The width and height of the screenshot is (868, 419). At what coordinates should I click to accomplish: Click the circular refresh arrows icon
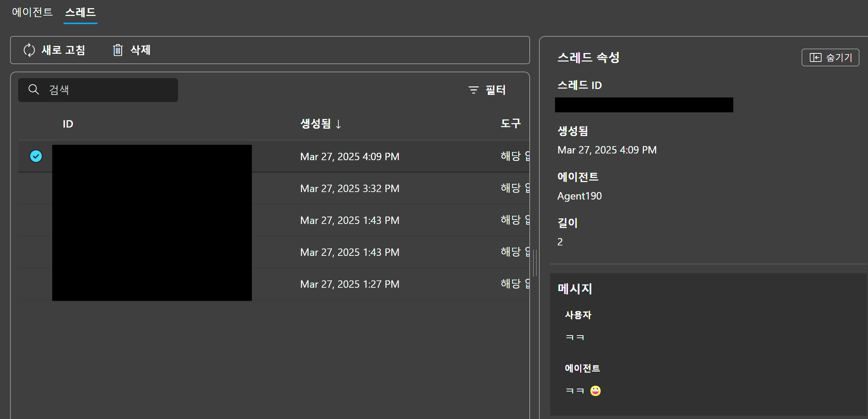29,50
